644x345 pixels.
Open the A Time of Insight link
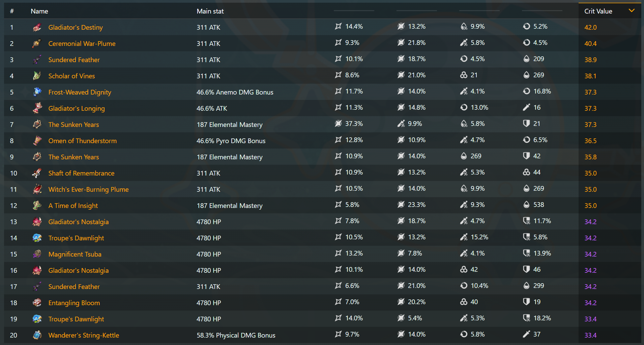[73, 206]
